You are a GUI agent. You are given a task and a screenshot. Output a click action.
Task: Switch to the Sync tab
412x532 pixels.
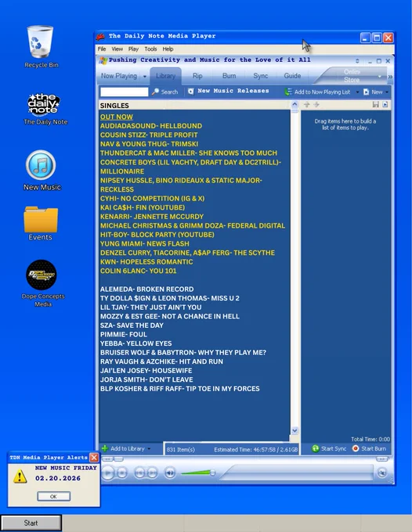[261, 76]
